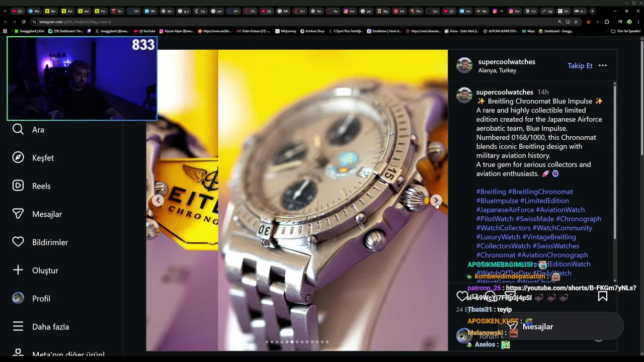Open the browser extensions puzzle icon

(x=607, y=22)
